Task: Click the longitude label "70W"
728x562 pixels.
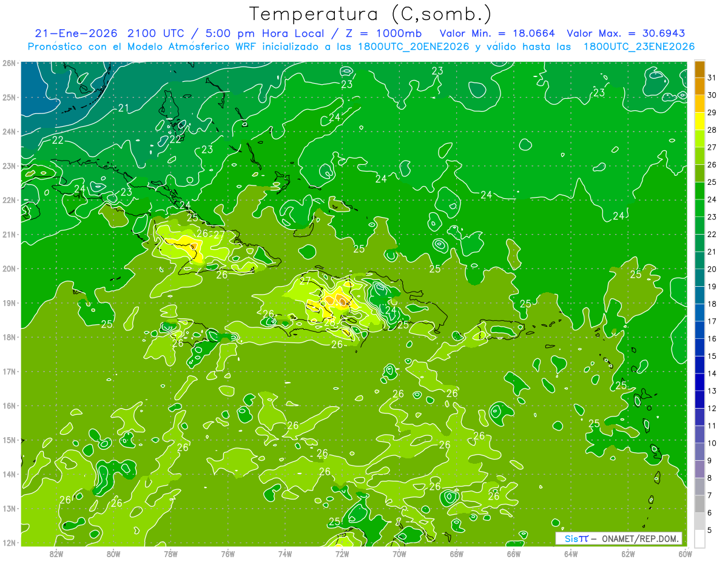Action: (x=399, y=553)
